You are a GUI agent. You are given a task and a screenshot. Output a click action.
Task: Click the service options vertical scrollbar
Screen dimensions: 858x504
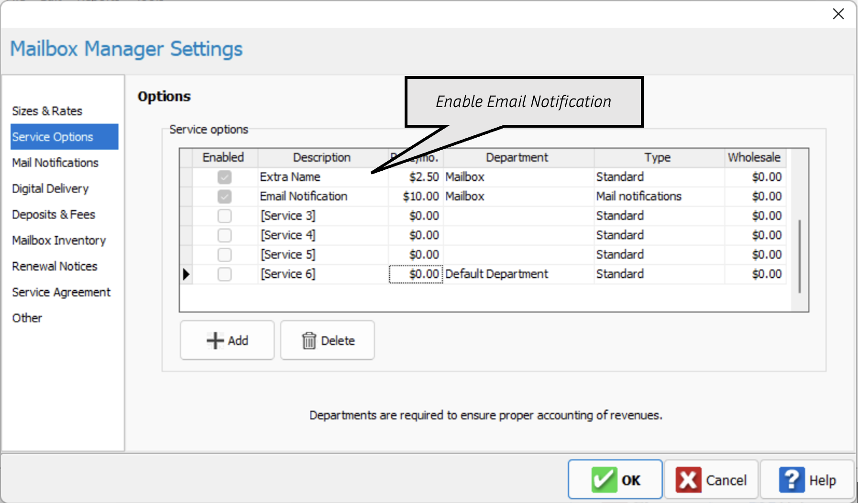(x=799, y=256)
